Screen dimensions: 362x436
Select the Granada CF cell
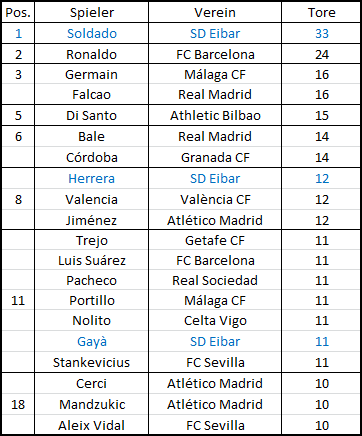(215, 157)
